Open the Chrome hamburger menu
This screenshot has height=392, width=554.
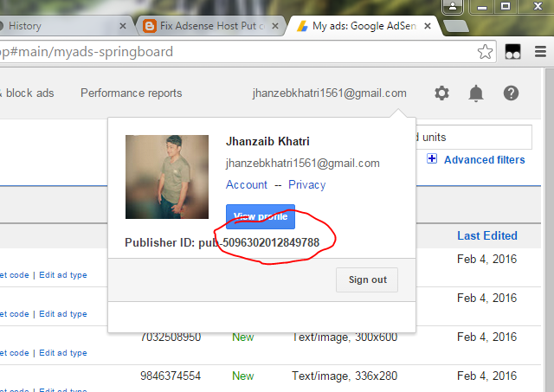[540, 52]
